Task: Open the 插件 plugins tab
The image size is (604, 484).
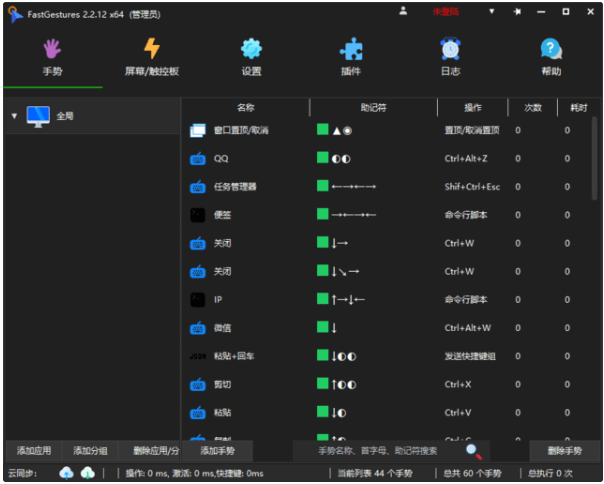Action: (351, 58)
